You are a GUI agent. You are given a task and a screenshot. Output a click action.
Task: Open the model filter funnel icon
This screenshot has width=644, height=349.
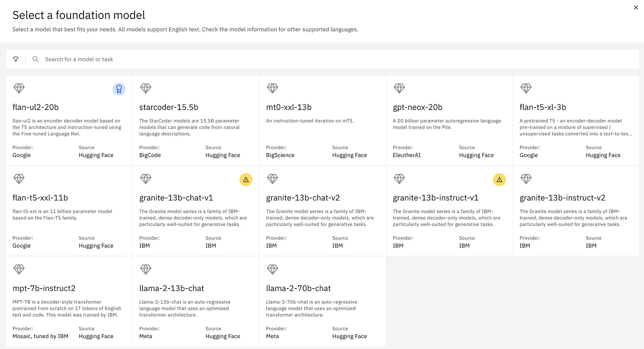click(16, 59)
